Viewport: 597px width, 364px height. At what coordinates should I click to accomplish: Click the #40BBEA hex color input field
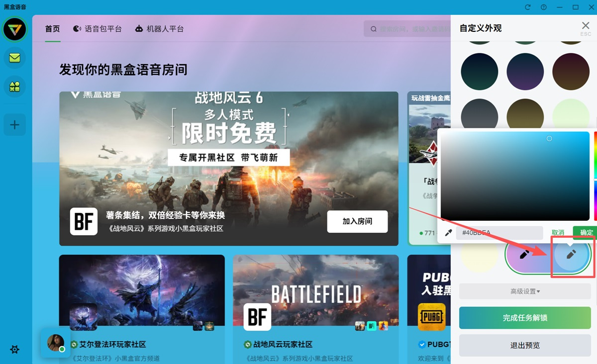pyautogui.click(x=499, y=232)
